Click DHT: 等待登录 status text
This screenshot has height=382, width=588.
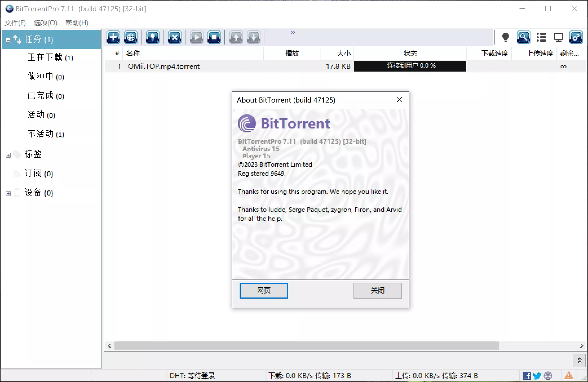pos(192,376)
